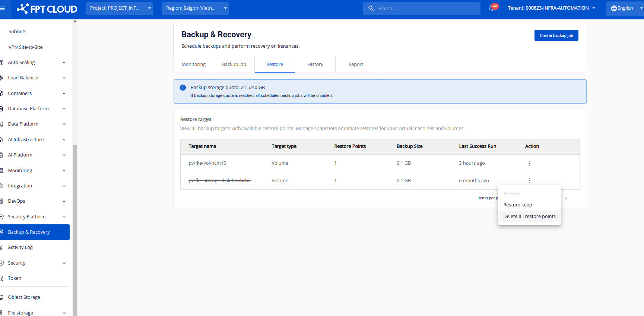The width and height of the screenshot is (644, 316).
Task: Click three-dot action icon for second volume row
Action: [x=530, y=181]
